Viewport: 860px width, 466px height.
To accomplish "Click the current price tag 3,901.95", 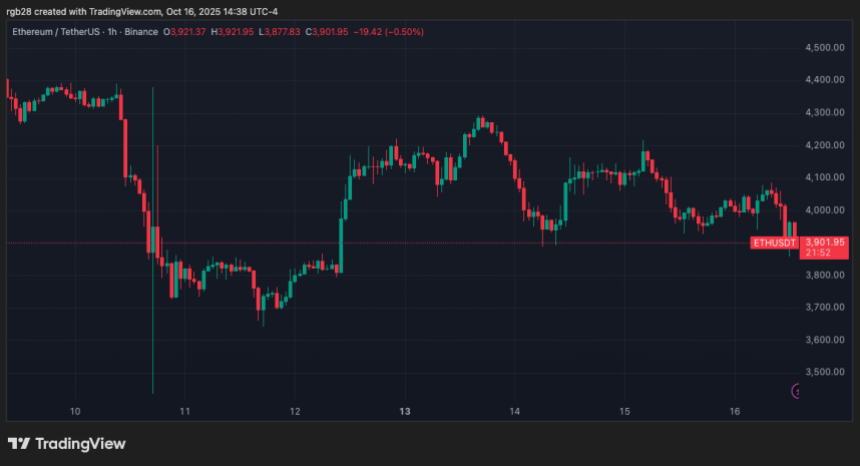I will 826,242.
